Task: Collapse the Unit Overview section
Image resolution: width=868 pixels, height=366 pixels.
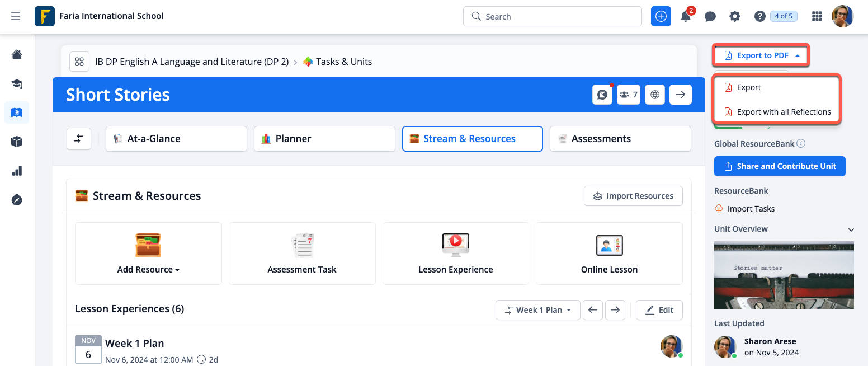Action: 851,229
